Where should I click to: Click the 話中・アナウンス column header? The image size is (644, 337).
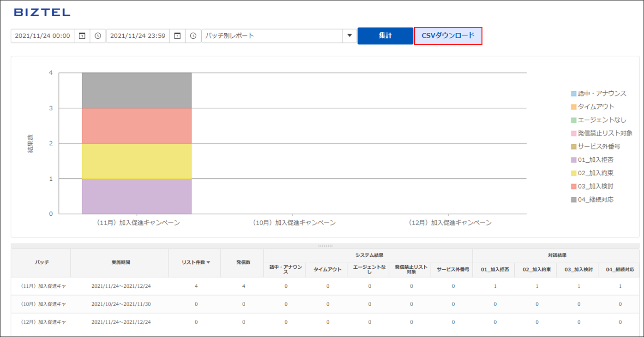(284, 270)
